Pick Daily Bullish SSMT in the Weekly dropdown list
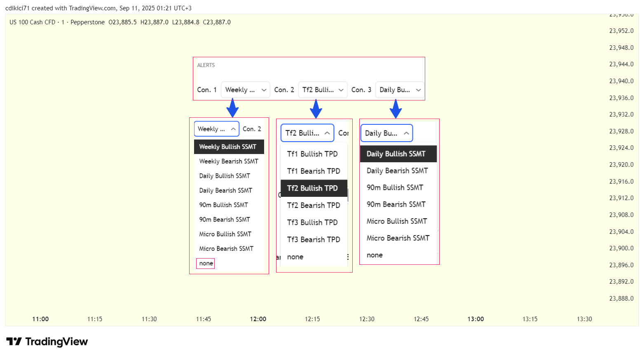644x357 pixels. (x=229, y=176)
